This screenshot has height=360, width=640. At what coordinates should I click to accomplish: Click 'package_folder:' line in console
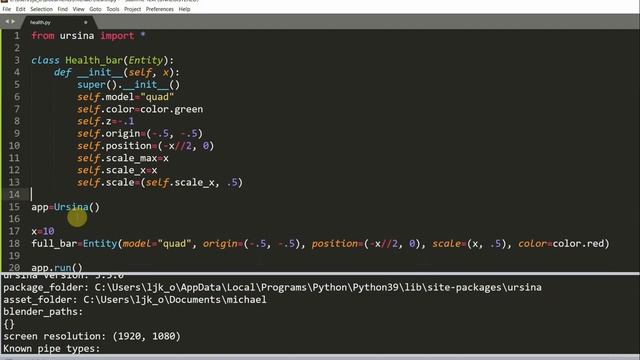click(272, 287)
